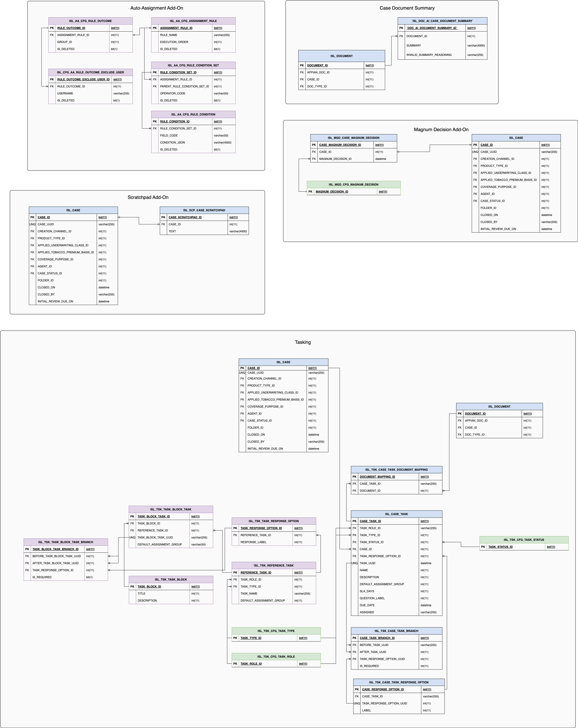This screenshot has height=728, width=578.
Task: Select the AFTER_TASK_BLOCK_TASK_UUID field row
Action: 66,563
